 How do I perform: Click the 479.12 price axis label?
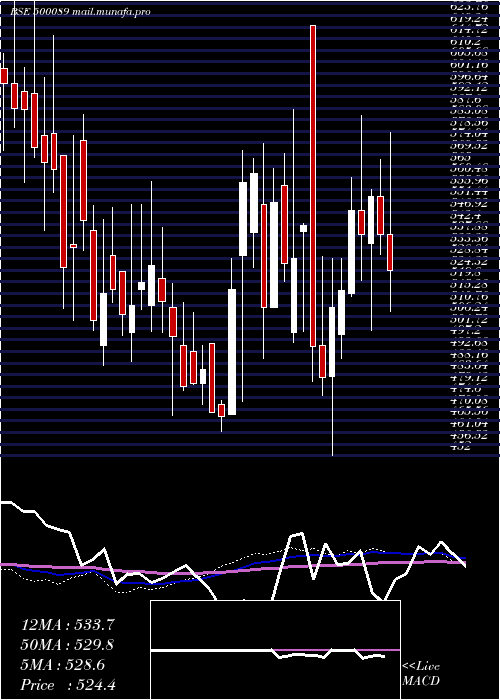click(x=468, y=378)
